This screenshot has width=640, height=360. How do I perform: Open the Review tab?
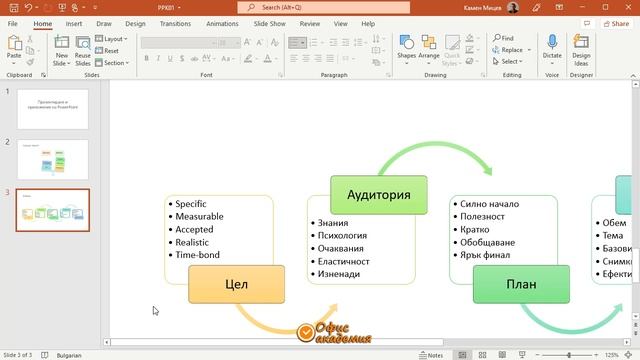coord(310,24)
